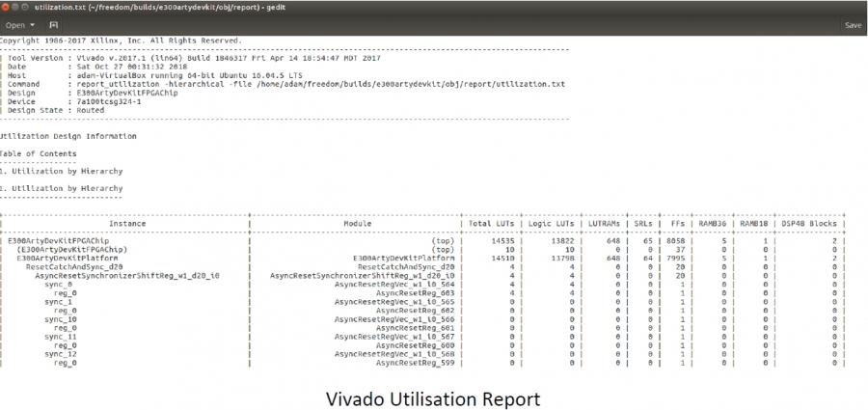
Task: Open the Open file dropdown in gedit
Action: [20, 25]
